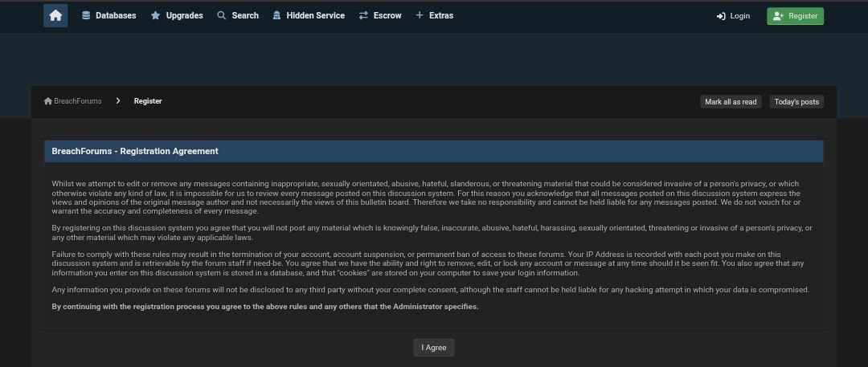Click the Escrow exchange arrows icon
Image resolution: width=868 pixels, height=367 pixels.
coord(363,15)
